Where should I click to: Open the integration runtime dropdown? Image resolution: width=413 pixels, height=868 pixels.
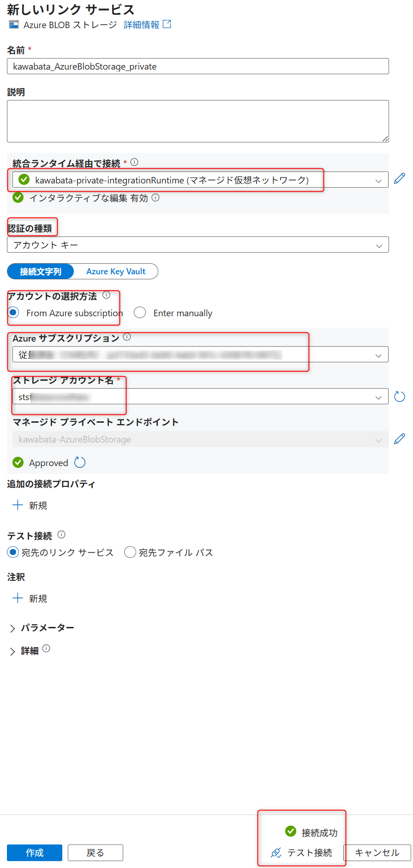(200, 180)
